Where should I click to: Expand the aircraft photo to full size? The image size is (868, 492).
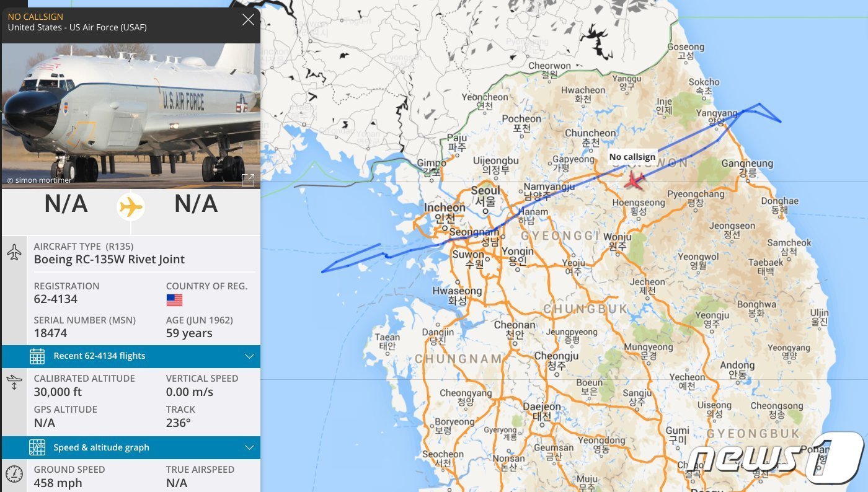click(248, 180)
